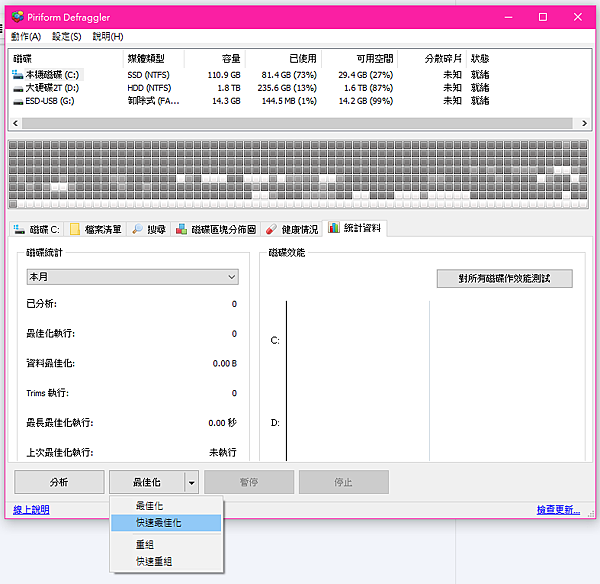The height and width of the screenshot is (584, 600).
Task: Switch to the 磁碟區塊分佈圖 tab
Action: 216,230
